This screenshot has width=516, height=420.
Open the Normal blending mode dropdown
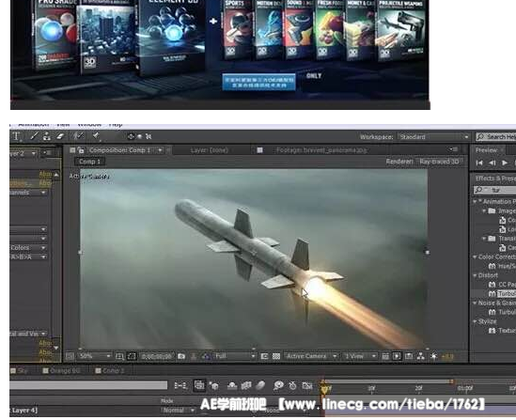tap(178, 411)
